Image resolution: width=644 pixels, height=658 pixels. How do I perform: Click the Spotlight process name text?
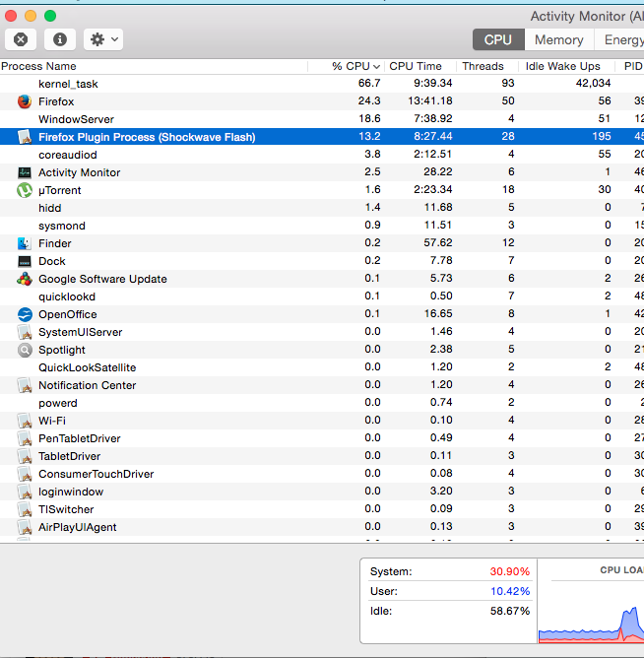pyautogui.click(x=62, y=350)
